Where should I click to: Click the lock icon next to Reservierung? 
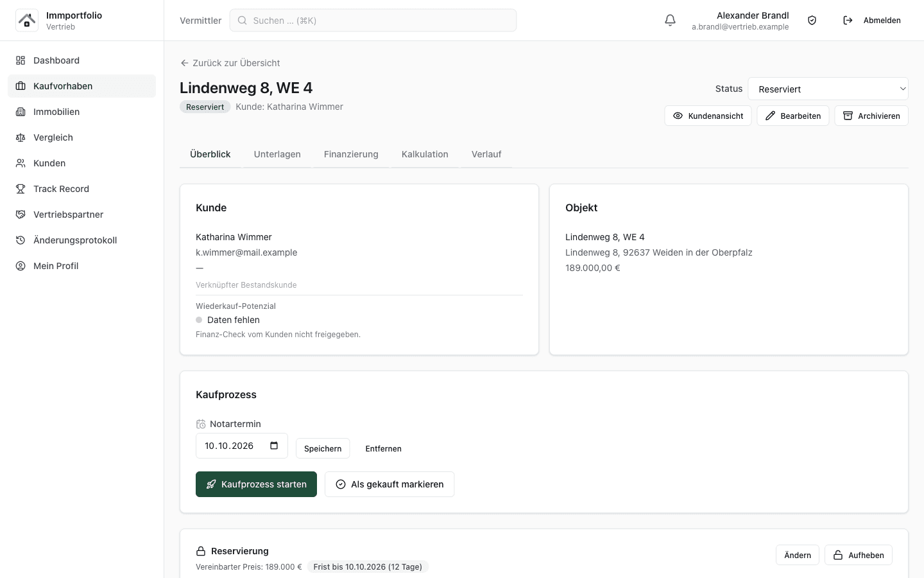[201, 551]
